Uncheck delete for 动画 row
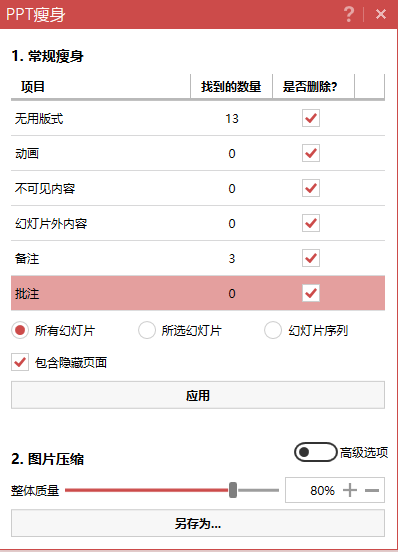Screen dimensions: 398x552 tap(311, 153)
